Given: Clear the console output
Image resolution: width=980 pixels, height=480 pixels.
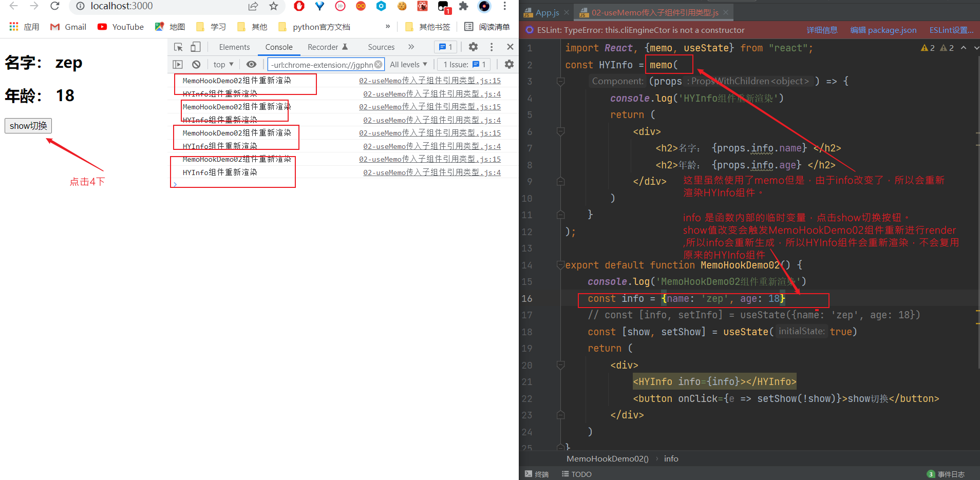Looking at the screenshot, I should click(x=196, y=65).
